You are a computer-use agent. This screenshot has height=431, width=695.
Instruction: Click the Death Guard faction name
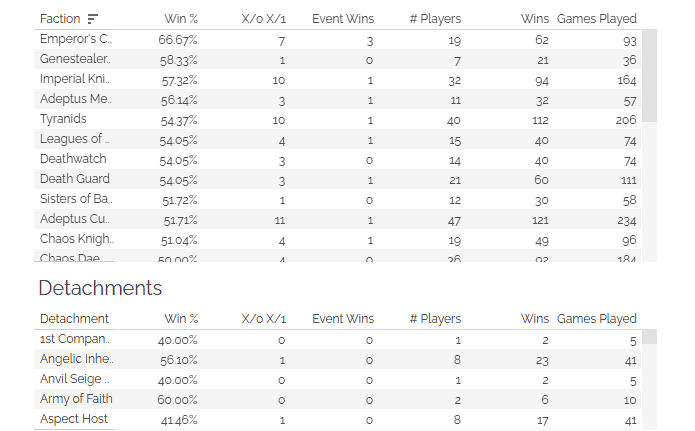click(74, 179)
